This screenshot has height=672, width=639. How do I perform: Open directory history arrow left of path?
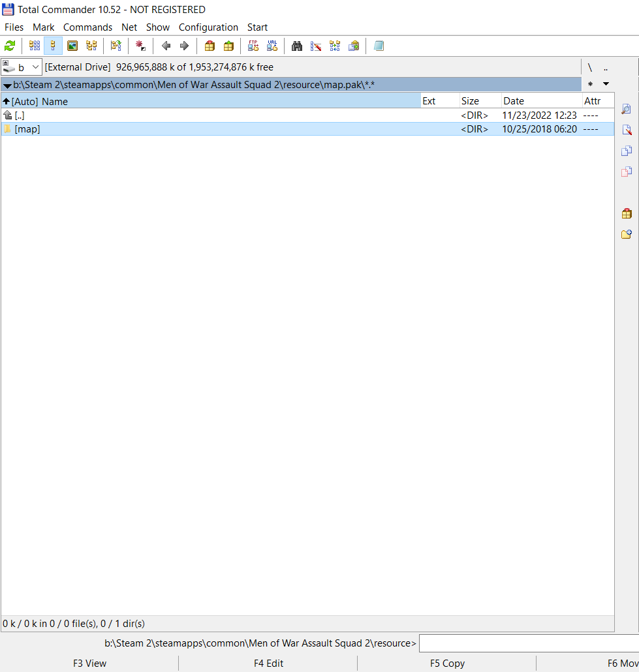[x=7, y=85]
